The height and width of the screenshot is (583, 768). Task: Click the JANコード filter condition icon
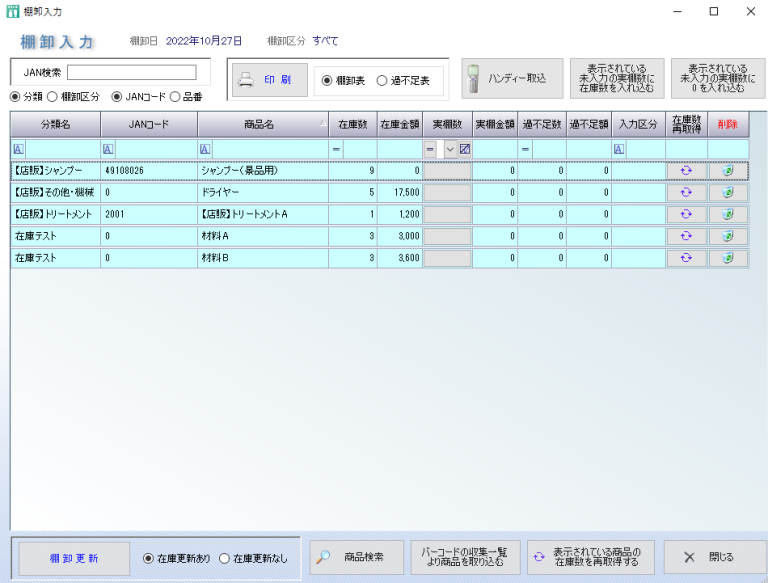pyautogui.click(x=108, y=149)
